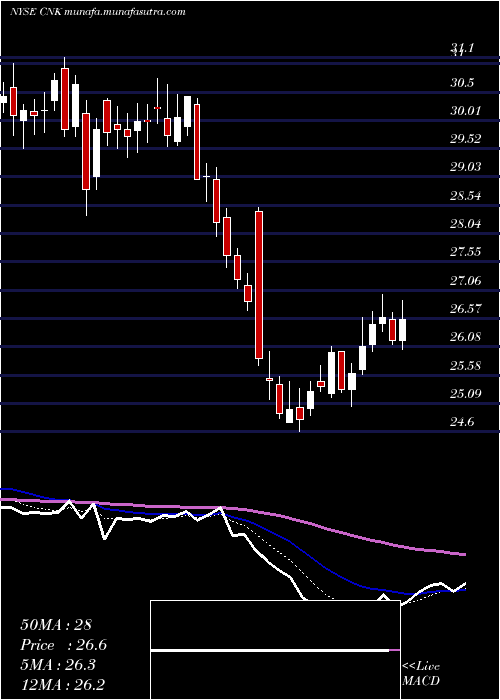
Task: Select the 24.6 price axis label
Action: pos(462,422)
